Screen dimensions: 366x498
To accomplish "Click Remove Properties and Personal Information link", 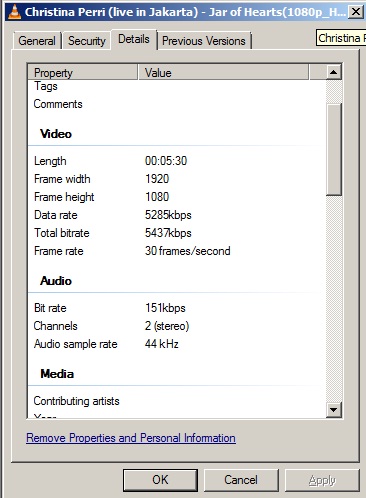I will [131, 438].
